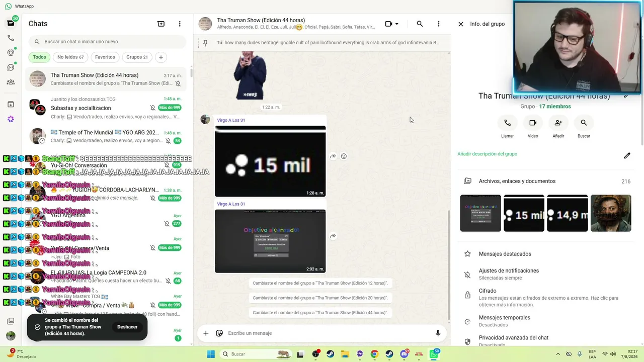Open the Status updates section
Screen dimensions: 644x362
click(x=11, y=52)
